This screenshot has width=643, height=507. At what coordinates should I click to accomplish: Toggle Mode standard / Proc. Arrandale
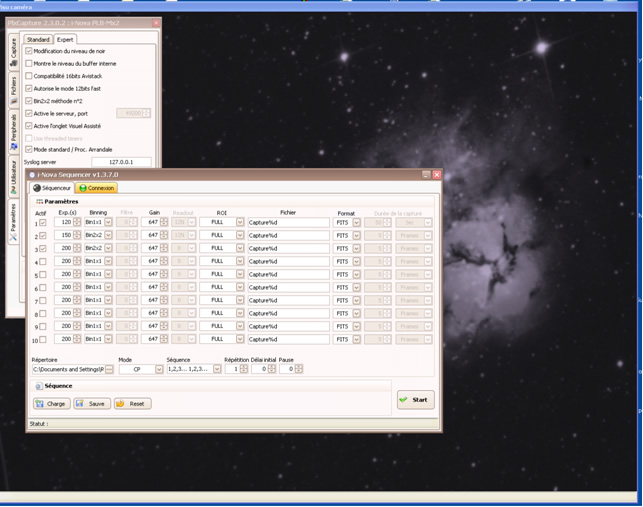29,149
